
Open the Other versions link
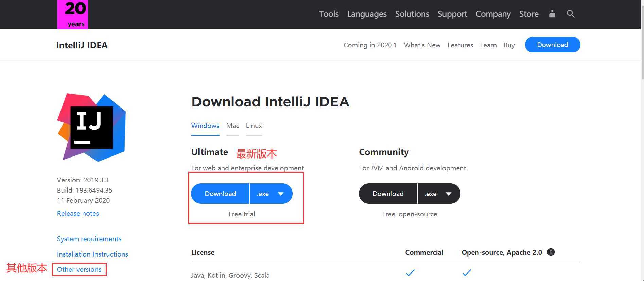pos(79,269)
